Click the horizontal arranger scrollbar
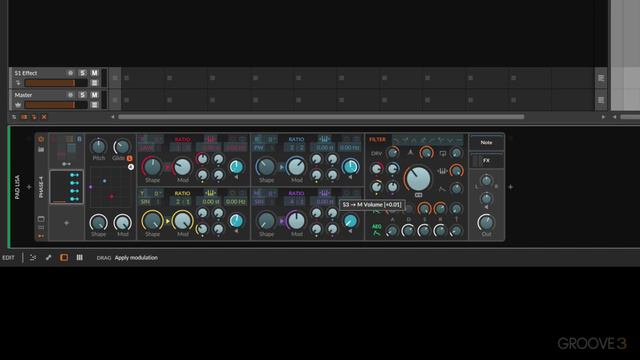 [321, 117]
